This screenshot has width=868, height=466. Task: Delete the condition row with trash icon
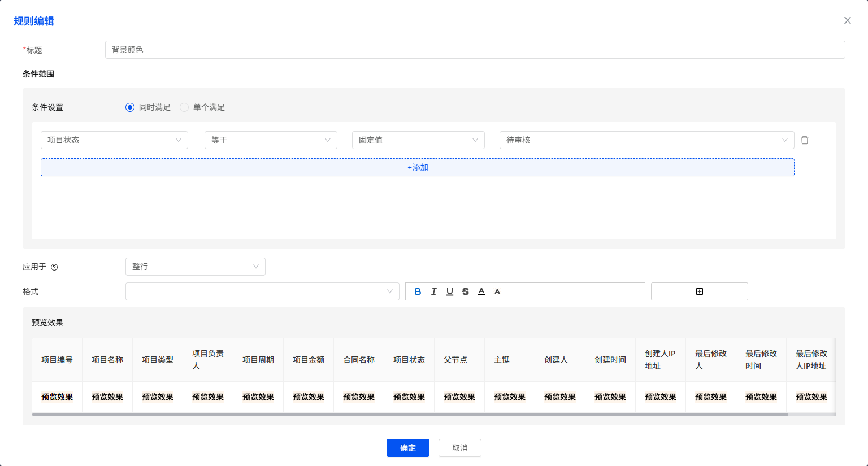coord(805,140)
